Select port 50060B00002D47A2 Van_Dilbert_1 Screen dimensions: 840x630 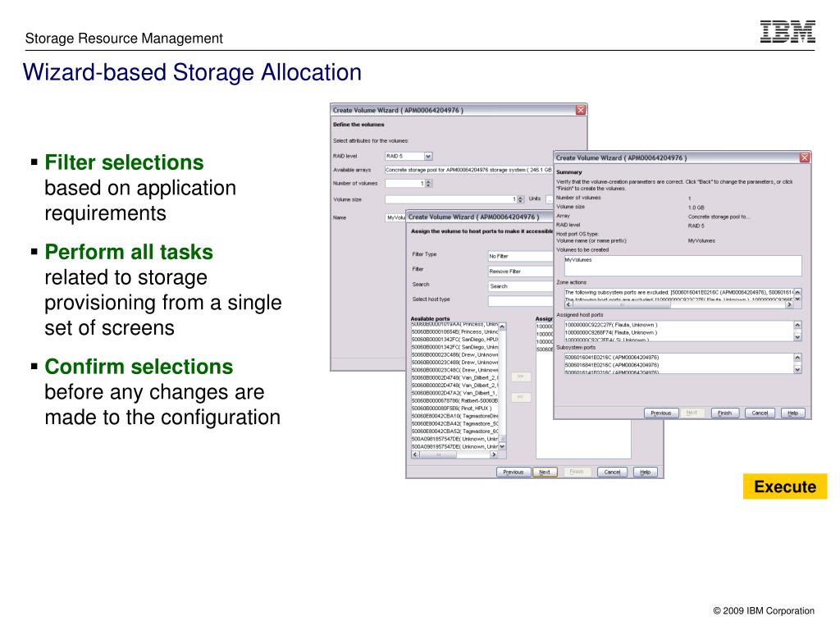(454, 393)
